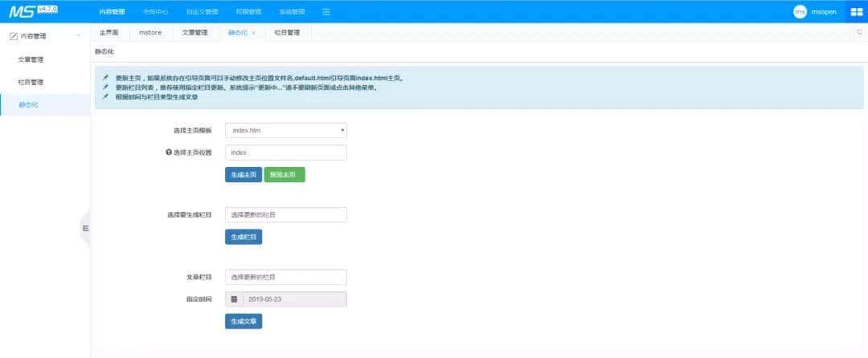
Task: Click the sidebar collapse handle icon
Action: coord(85,228)
